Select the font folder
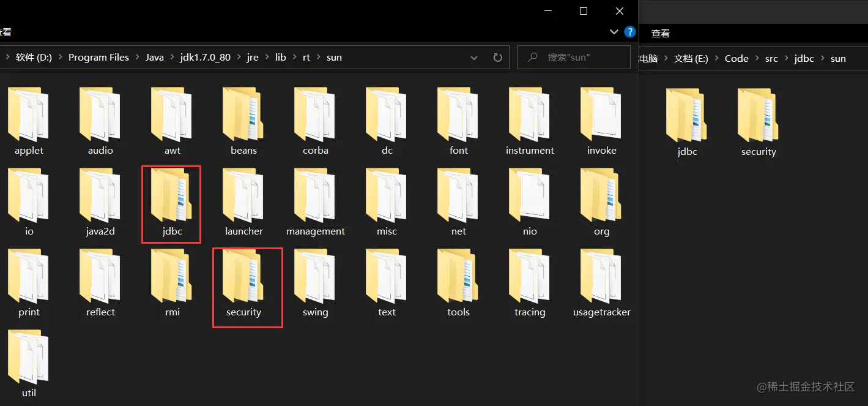Viewport: 868px width, 406px height. 458,121
